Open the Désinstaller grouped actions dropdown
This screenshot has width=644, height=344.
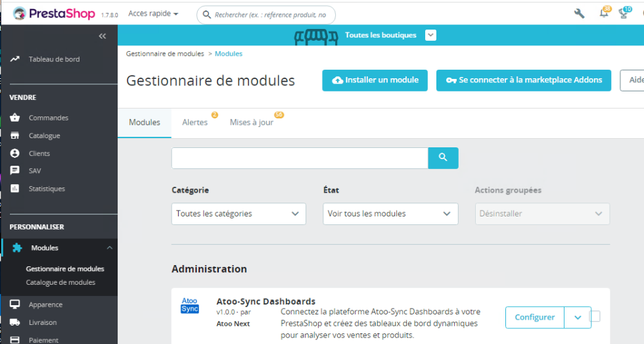point(542,214)
